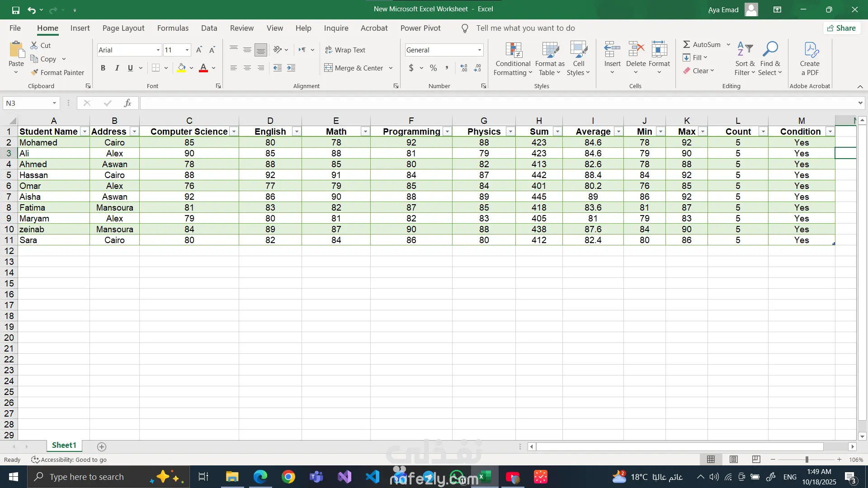
Task: Click the Borders icon in the Font group
Action: click(x=156, y=68)
